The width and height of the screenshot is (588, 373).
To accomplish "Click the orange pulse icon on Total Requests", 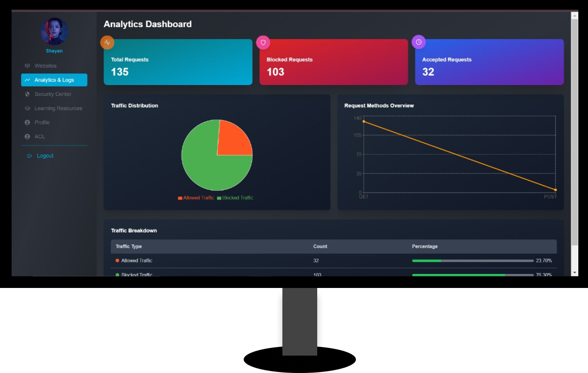I will coord(107,42).
